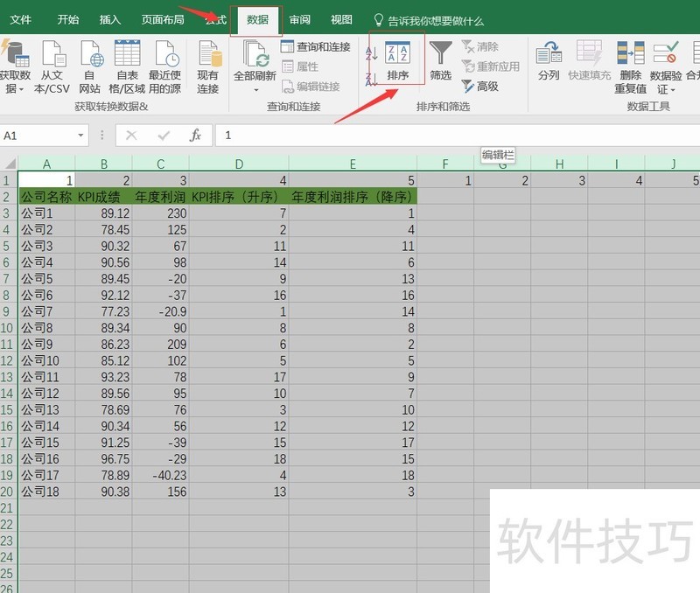Viewport: 700px width, 593px height.
Task: Select column E header
Action: [353, 164]
